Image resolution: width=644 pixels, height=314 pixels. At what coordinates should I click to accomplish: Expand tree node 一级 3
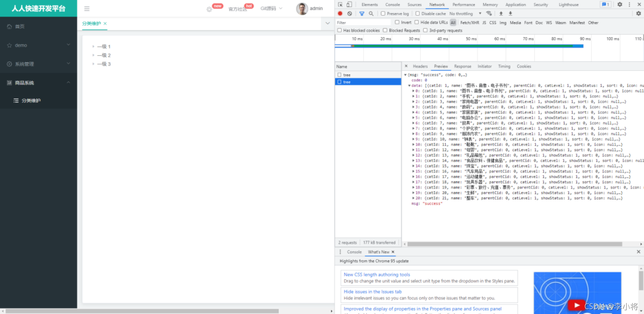pos(93,64)
